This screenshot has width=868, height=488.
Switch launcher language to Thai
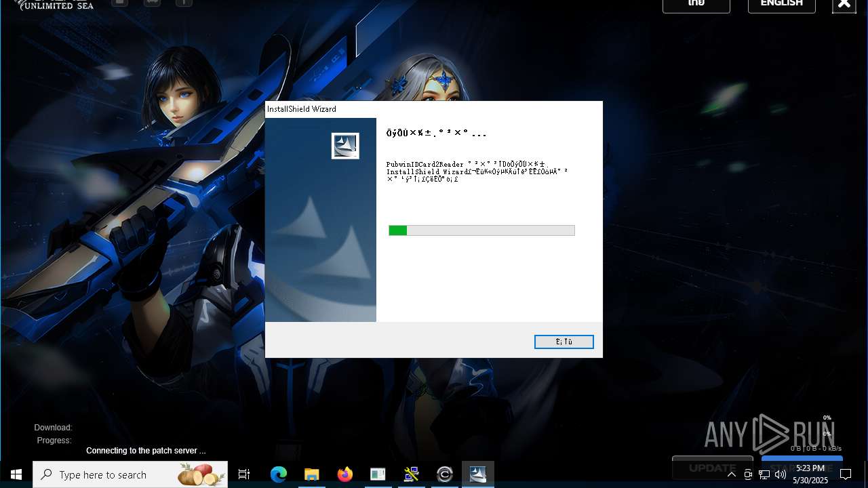click(x=696, y=4)
